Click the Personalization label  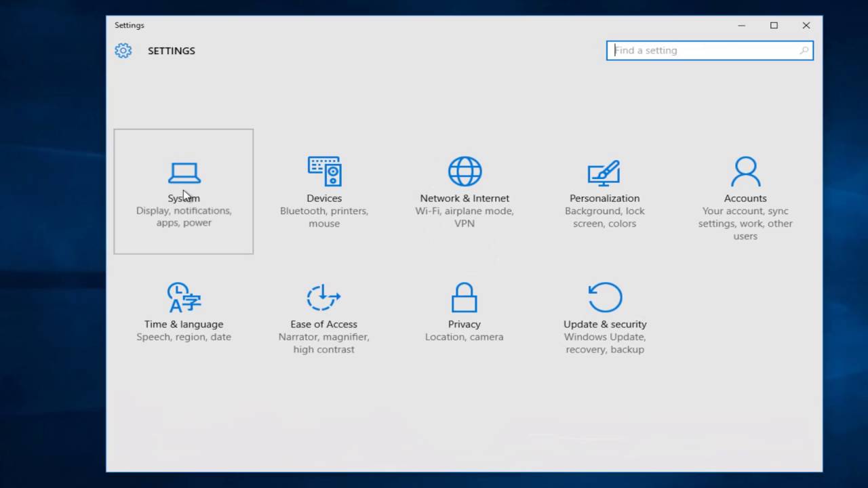[604, 198]
